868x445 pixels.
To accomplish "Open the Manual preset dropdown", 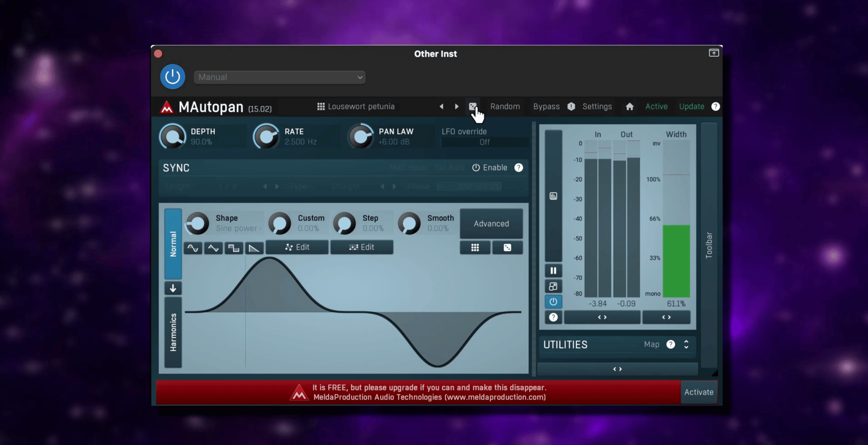I will (280, 77).
